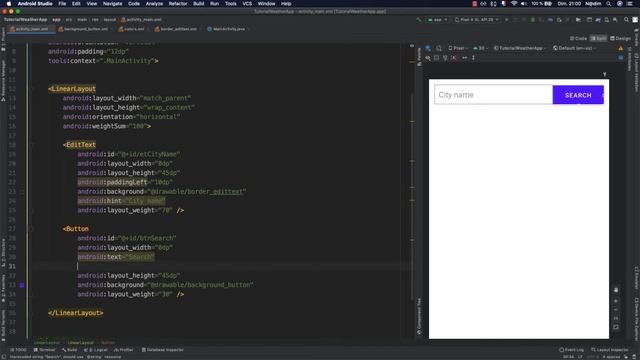Click the Spotlight search icon in menu bar
This screenshot has height=360, width=640.
pyautogui.click(x=609, y=4)
